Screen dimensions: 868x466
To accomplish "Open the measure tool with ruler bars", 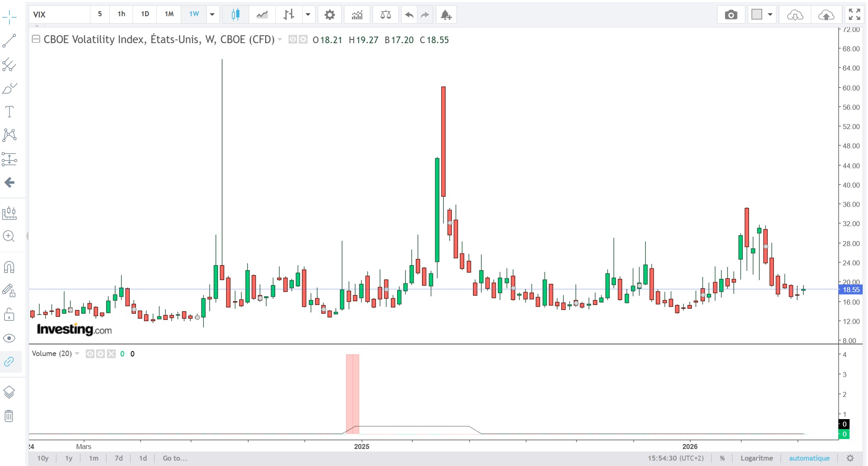I will click(9, 213).
